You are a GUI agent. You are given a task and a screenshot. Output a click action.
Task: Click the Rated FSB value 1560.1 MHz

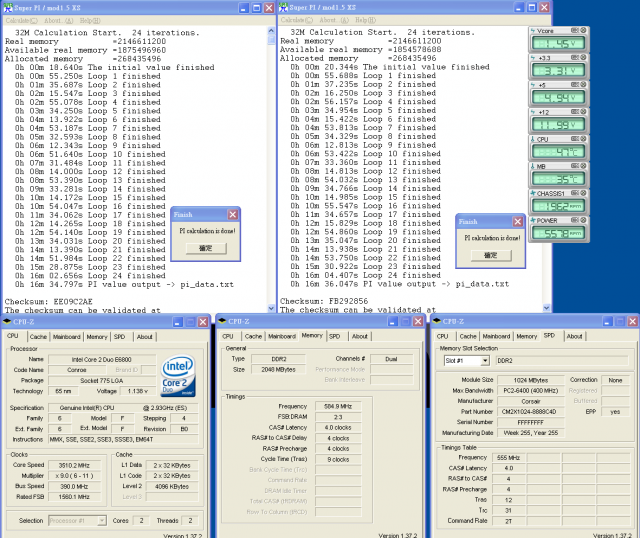[x=74, y=497]
